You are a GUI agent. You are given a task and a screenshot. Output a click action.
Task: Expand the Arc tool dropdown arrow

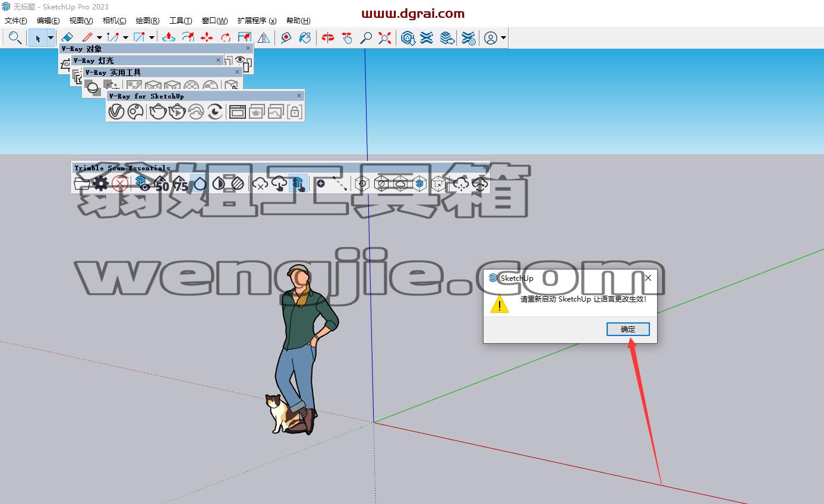click(125, 38)
